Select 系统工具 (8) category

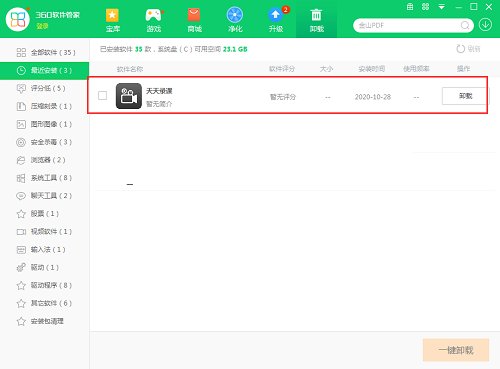tap(45, 178)
